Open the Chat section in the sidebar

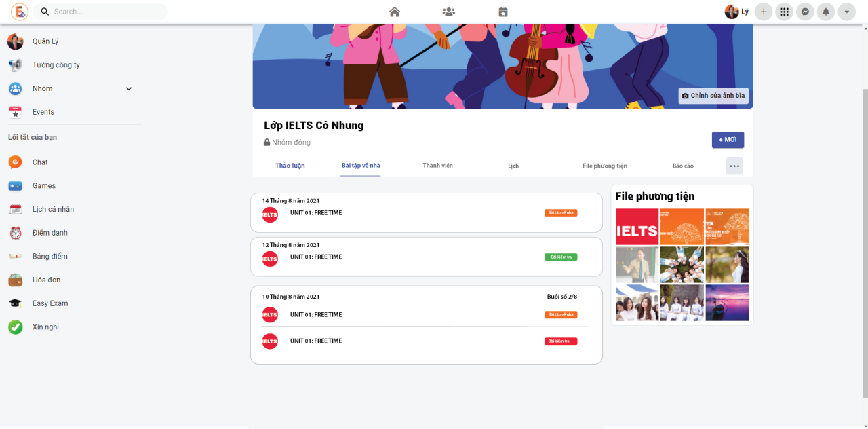[x=39, y=162]
